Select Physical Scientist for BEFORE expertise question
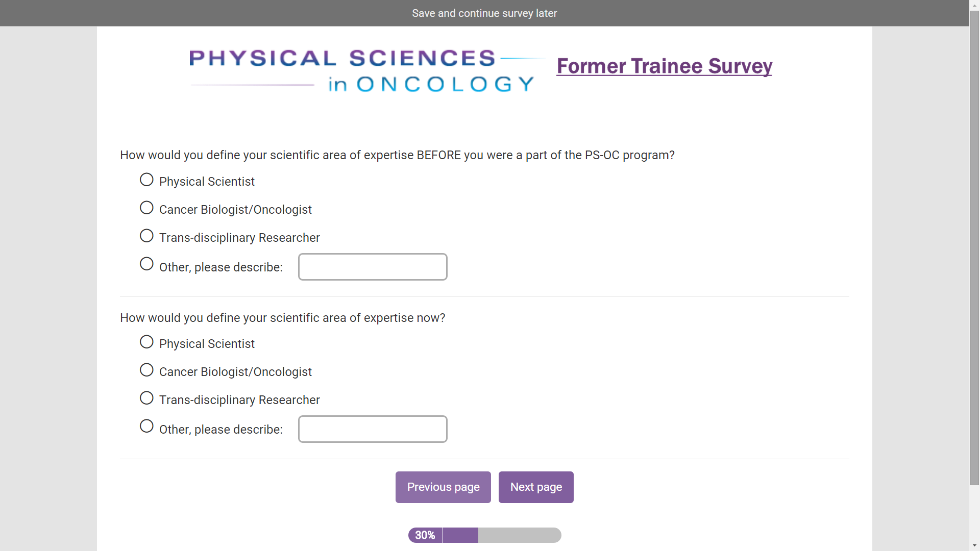 146,180
